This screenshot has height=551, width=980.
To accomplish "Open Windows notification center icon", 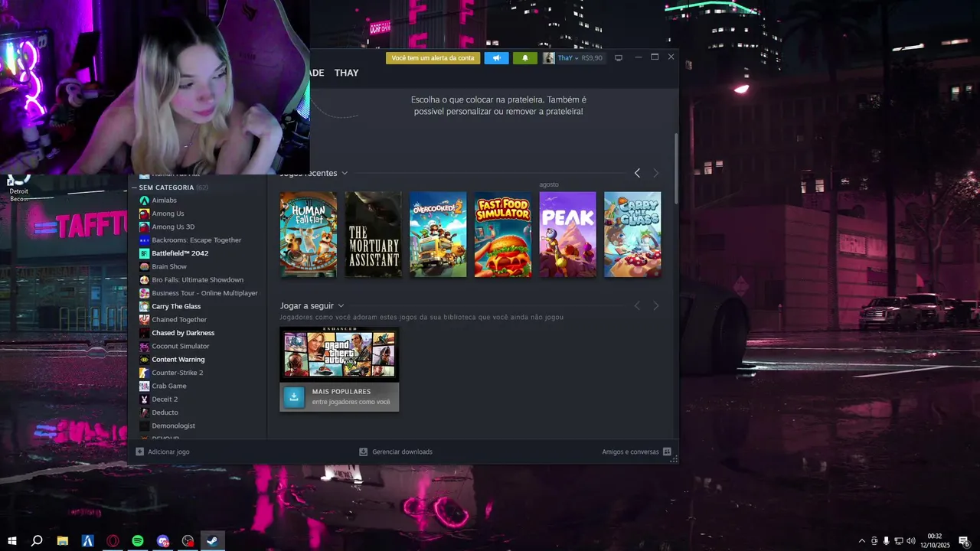I will click(x=964, y=541).
